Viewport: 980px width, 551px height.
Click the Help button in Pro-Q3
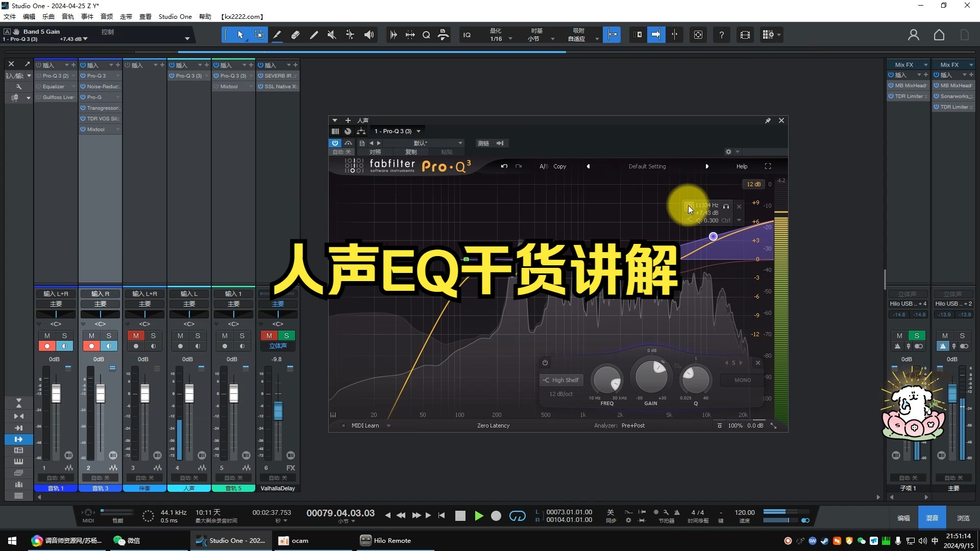[x=741, y=166]
